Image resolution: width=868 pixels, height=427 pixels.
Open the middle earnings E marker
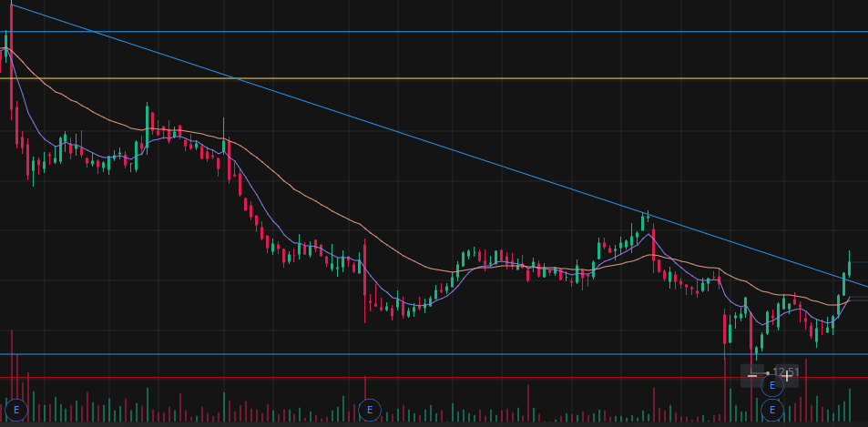(369, 410)
